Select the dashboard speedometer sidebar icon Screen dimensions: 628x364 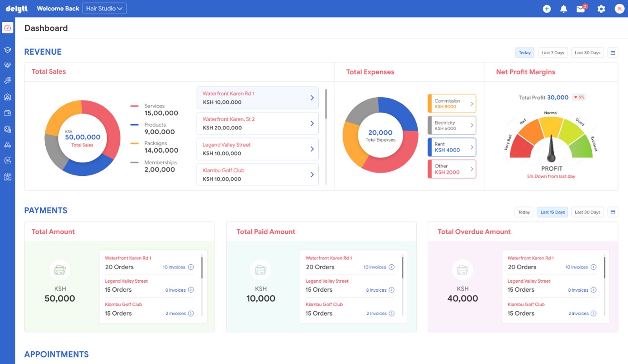(x=7, y=28)
